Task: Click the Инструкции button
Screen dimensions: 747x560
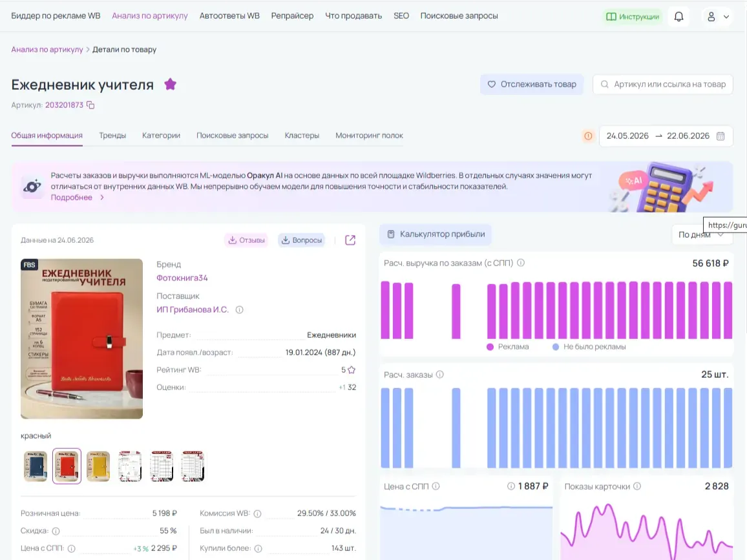Action: [632, 17]
